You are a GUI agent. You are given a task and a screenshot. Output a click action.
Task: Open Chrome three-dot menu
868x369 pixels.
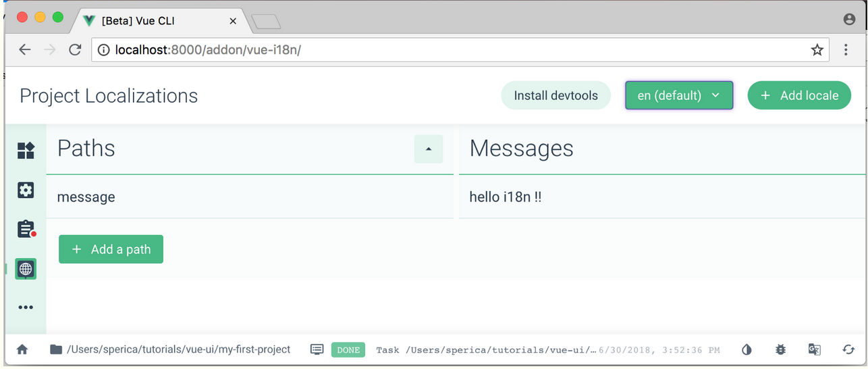[x=846, y=50]
